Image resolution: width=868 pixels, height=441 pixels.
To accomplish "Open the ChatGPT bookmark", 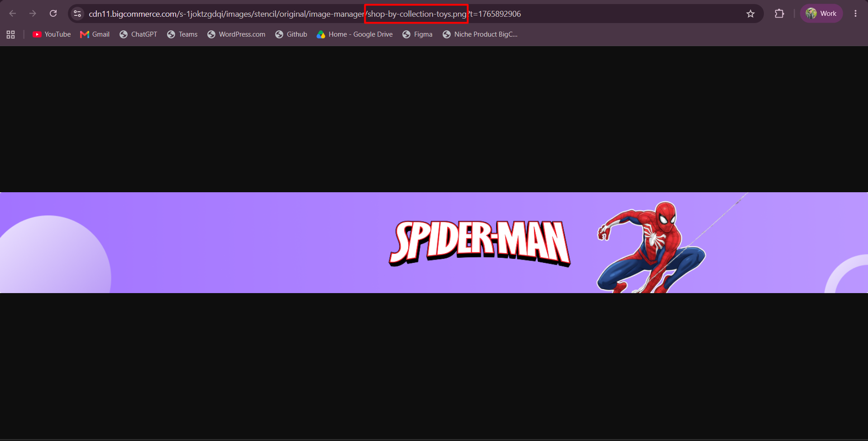I will coord(138,34).
